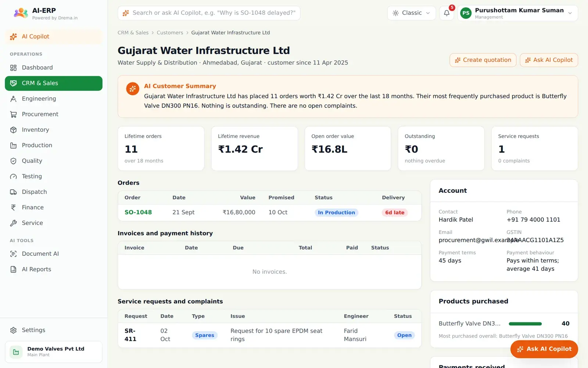The height and width of the screenshot is (368, 588).
Task: Click the AI Reports file icon
Action: (14, 269)
